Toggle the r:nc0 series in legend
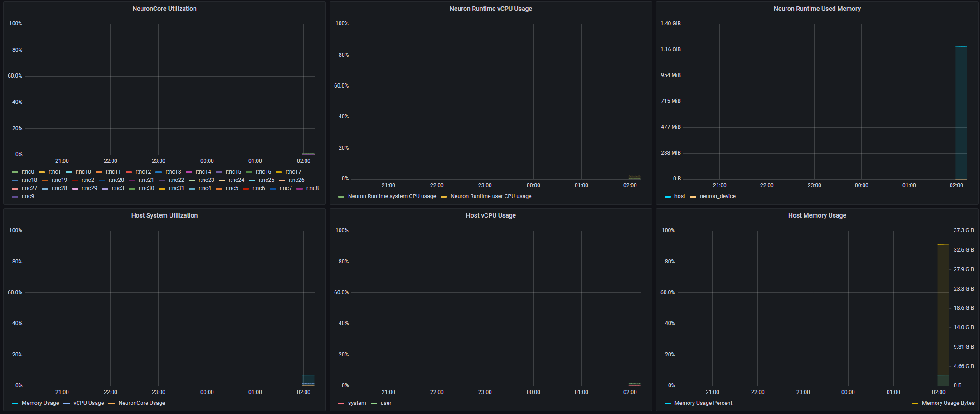The image size is (980, 414). coord(28,172)
